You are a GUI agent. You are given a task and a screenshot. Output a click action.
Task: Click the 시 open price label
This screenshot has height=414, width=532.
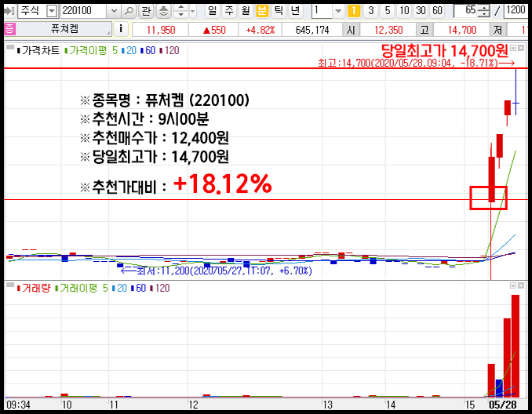351,30
